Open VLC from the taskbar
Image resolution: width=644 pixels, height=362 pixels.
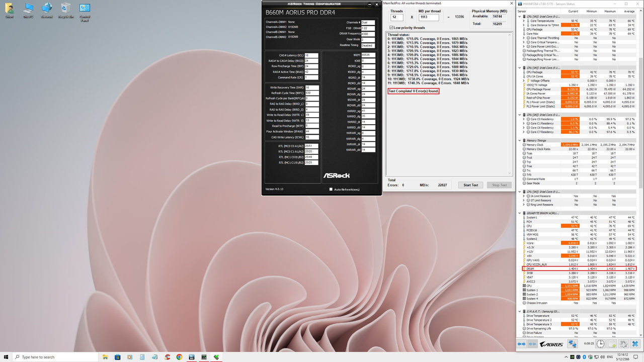(x=130, y=357)
